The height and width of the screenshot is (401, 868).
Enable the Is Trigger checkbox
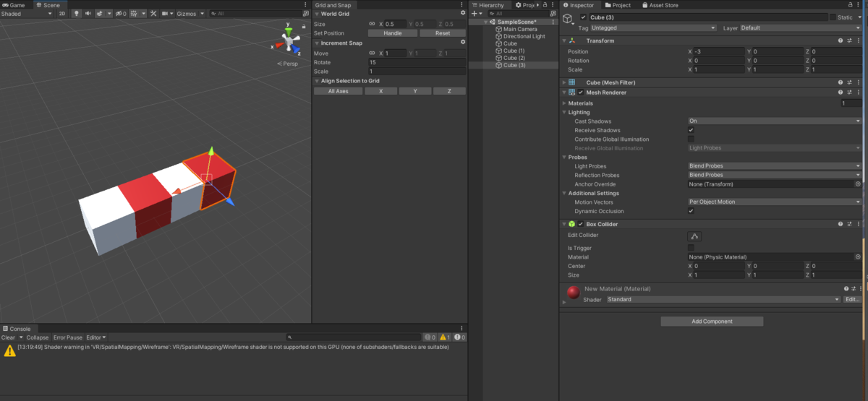pyautogui.click(x=691, y=248)
